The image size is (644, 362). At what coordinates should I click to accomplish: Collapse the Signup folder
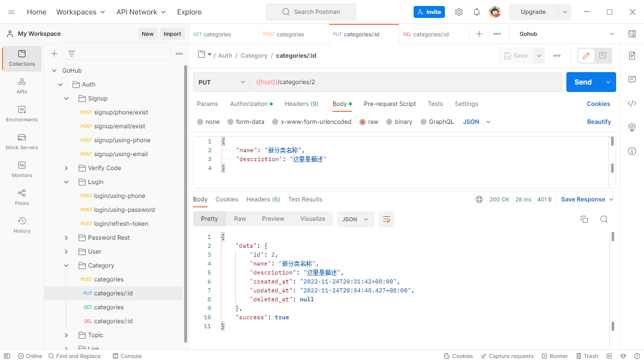(66, 98)
